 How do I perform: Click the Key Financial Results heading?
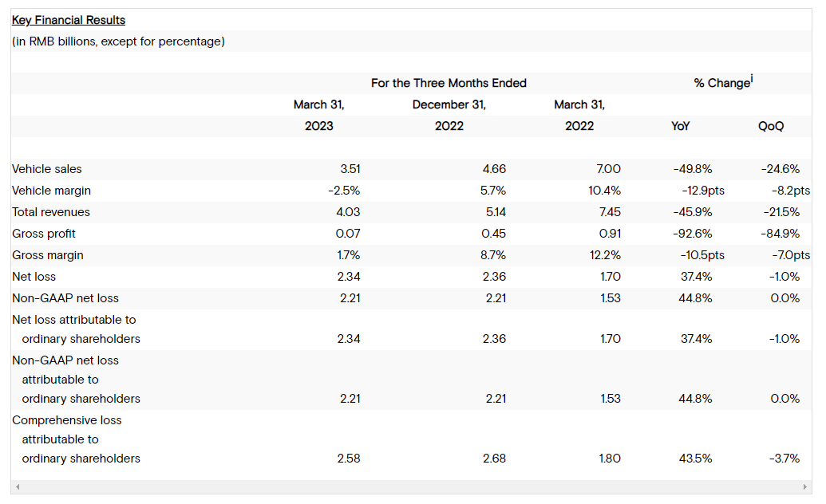tap(69, 20)
